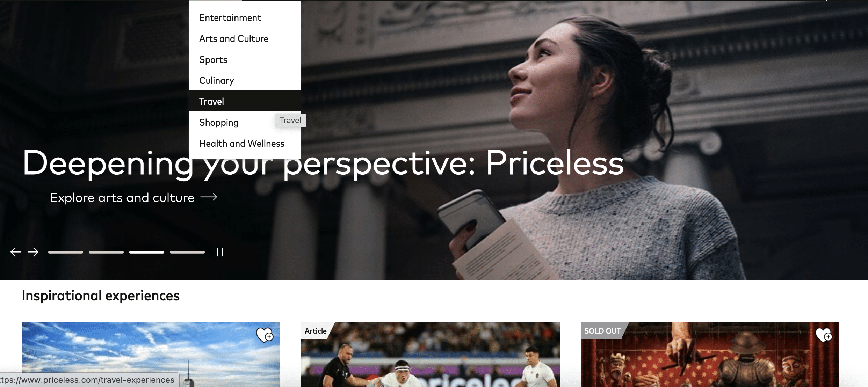The image size is (868, 387).
Task: Open the rugby Article card thumbnail
Action: pyautogui.click(x=431, y=355)
